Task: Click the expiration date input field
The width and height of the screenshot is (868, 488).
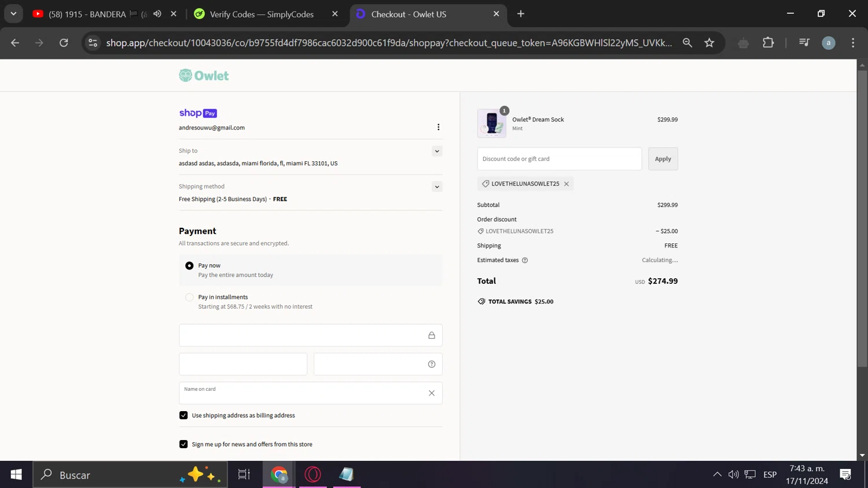Action: (243, 364)
